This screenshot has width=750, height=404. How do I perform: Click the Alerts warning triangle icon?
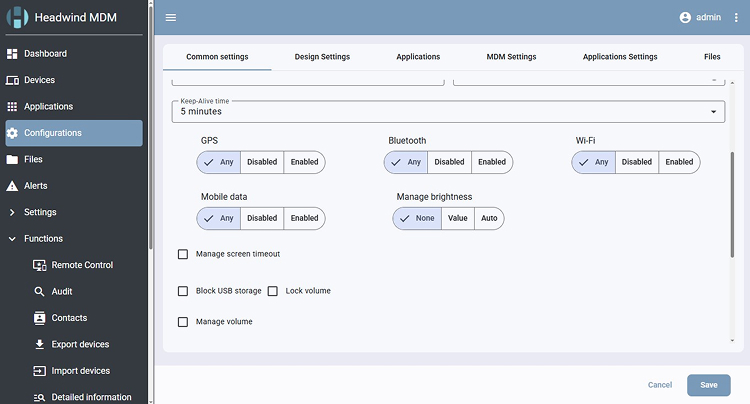[12, 186]
